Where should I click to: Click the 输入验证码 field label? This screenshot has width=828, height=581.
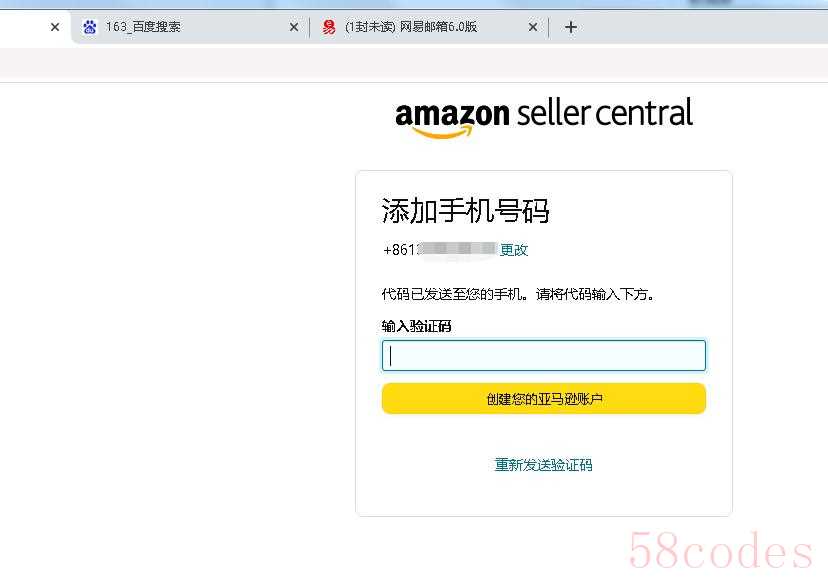[x=416, y=326]
